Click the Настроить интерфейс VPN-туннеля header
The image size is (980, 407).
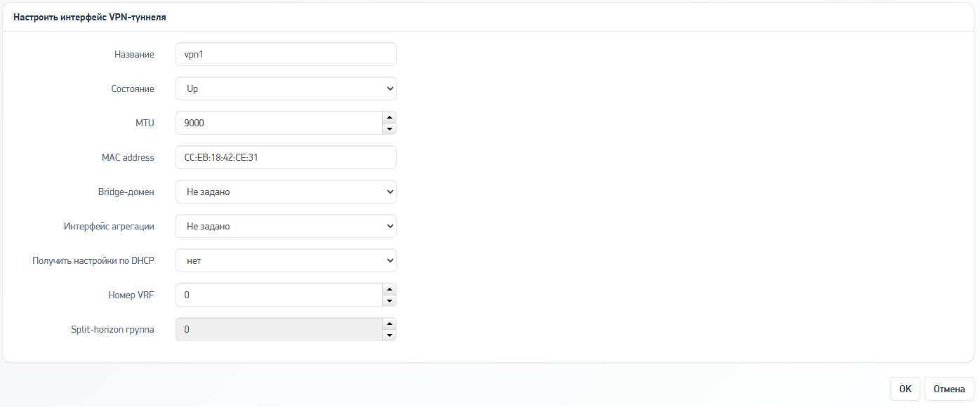[90, 17]
